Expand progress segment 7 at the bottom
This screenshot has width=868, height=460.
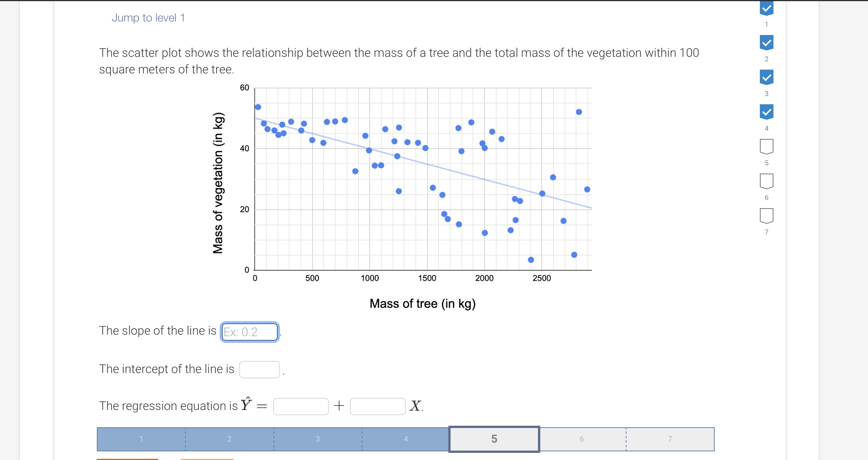click(x=671, y=439)
